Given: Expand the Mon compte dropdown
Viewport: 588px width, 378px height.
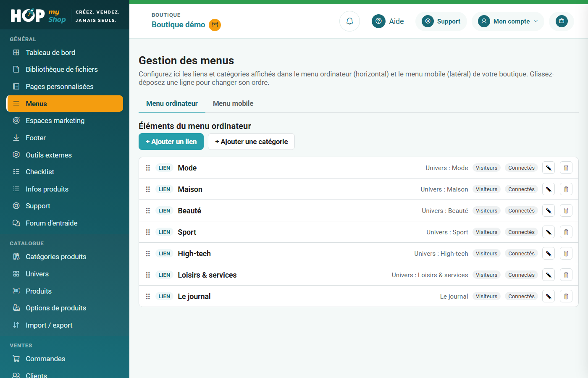Looking at the screenshot, I should pos(508,21).
